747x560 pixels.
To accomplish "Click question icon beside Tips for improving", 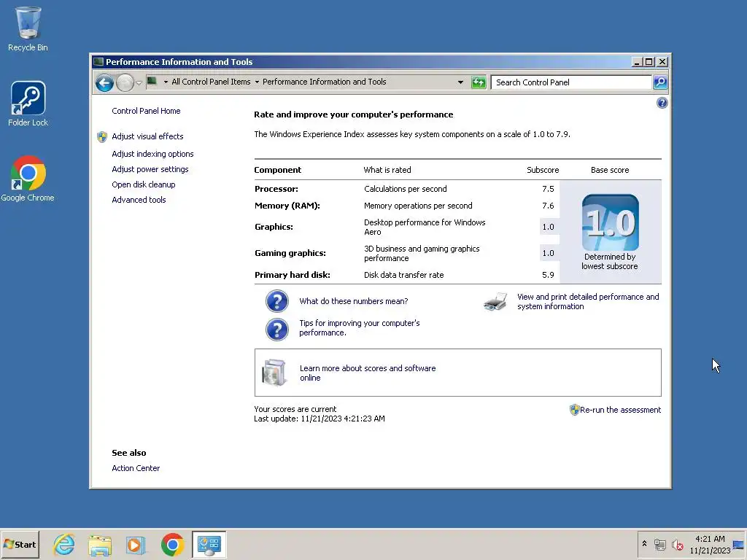I will tap(276, 330).
